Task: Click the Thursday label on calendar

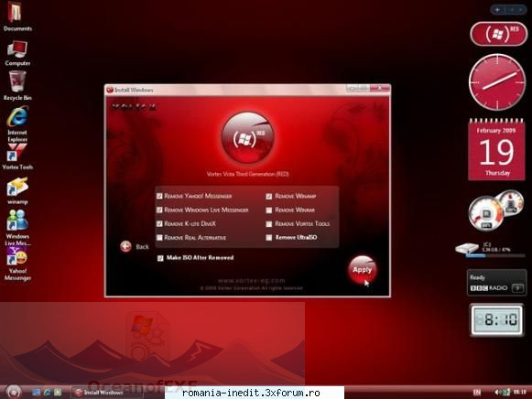Action: click(x=497, y=173)
